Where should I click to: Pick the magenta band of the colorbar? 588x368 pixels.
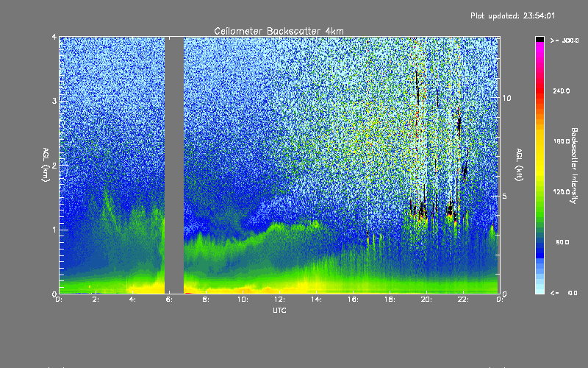click(539, 48)
